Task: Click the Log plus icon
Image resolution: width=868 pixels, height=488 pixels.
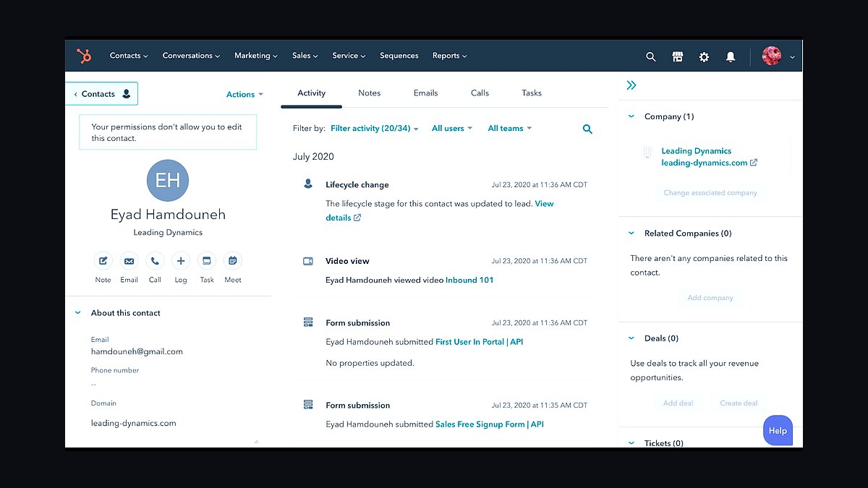Action: (181, 261)
